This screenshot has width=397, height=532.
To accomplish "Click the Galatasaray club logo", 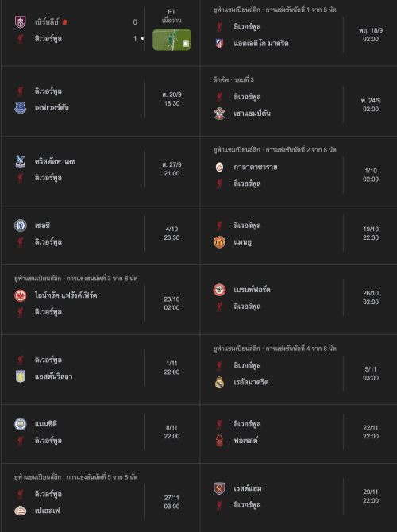I will pos(219,167).
